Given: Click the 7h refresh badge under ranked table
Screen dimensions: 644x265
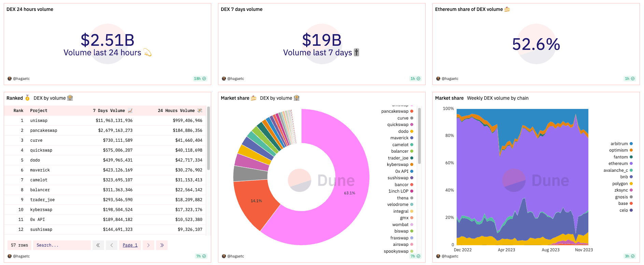Looking at the screenshot, I should pos(201,256).
